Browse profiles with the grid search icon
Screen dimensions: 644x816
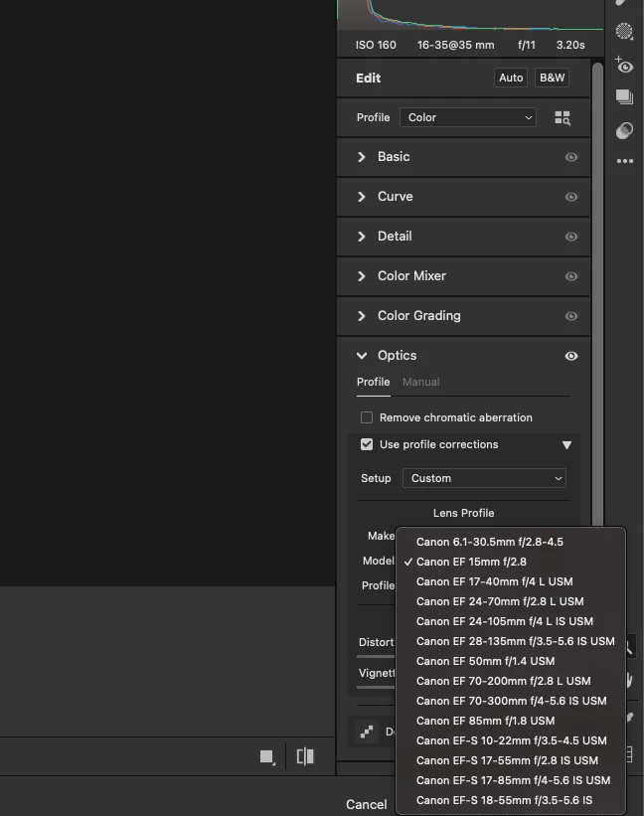[563, 118]
